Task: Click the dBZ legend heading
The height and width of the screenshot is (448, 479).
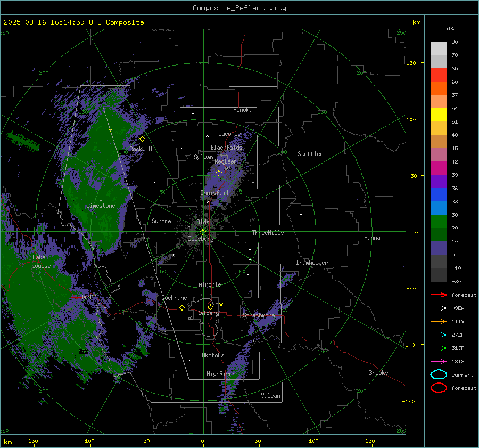Action: click(x=451, y=28)
